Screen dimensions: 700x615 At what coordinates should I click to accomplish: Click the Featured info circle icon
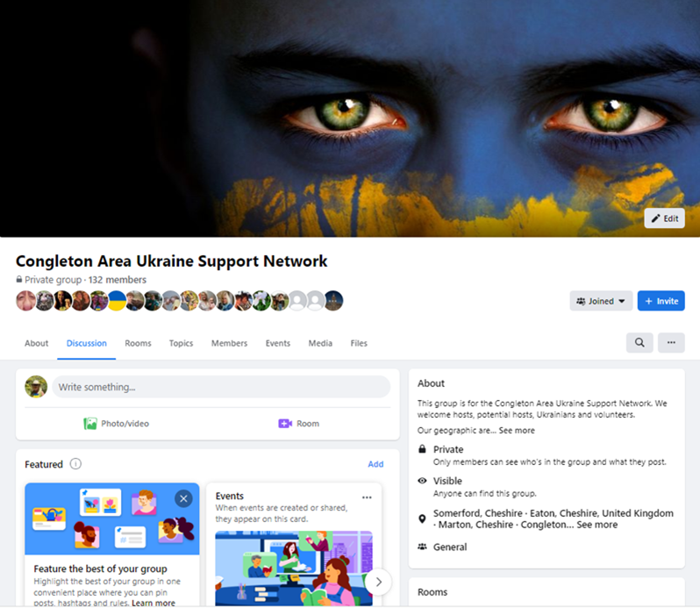(75, 464)
